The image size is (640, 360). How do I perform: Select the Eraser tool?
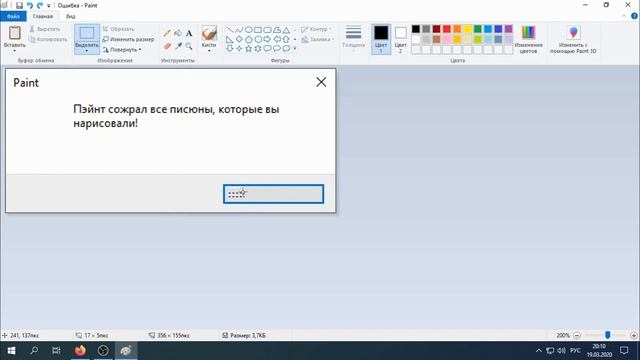tap(167, 46)
